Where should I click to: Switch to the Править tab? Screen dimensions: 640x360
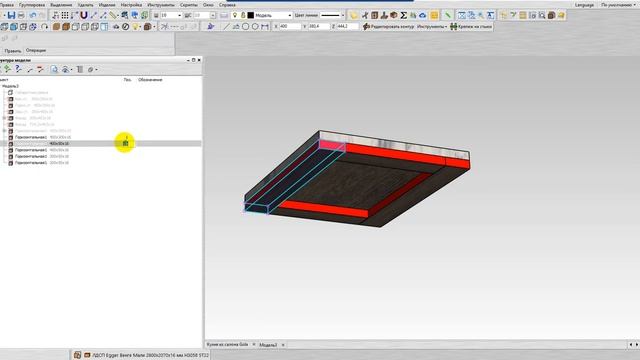pos(12,51)
